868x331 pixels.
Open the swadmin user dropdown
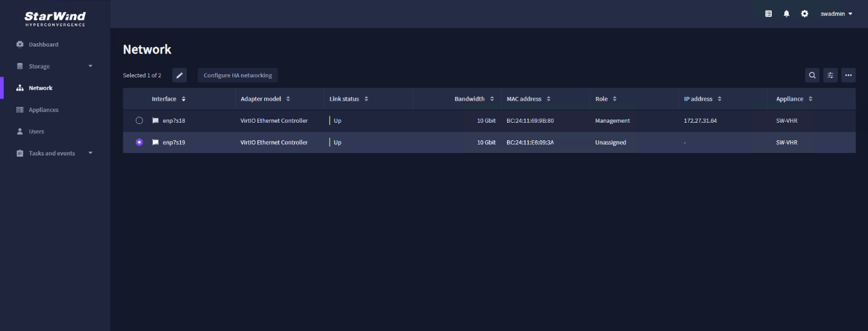click(x=837, y=14)
